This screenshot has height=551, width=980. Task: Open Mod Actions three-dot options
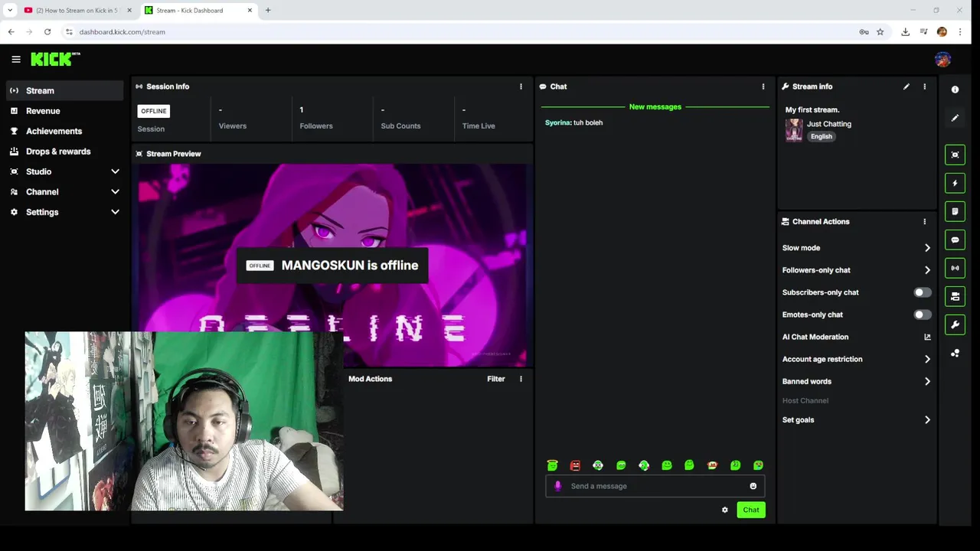coord(521,379)
